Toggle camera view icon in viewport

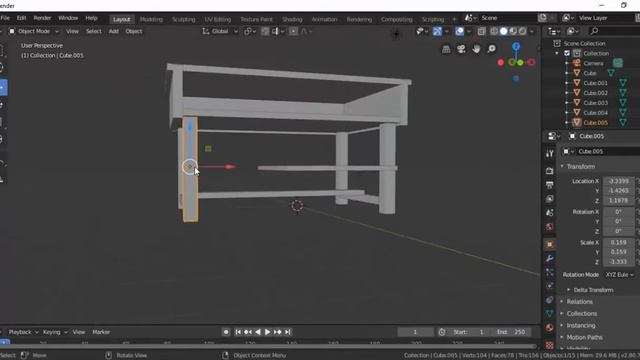[461, 49]
